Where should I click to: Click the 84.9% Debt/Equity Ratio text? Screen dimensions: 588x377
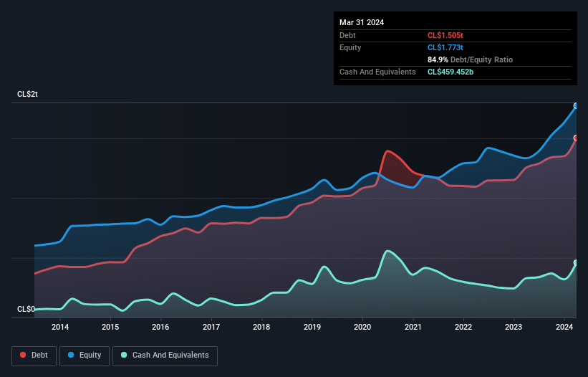pyautogui.click(x=470, y=59)
